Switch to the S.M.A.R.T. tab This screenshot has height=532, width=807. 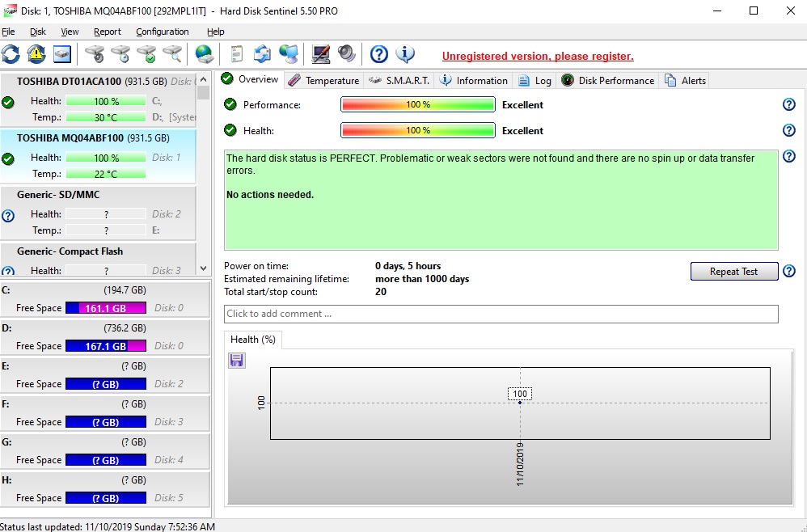point(399,80)
